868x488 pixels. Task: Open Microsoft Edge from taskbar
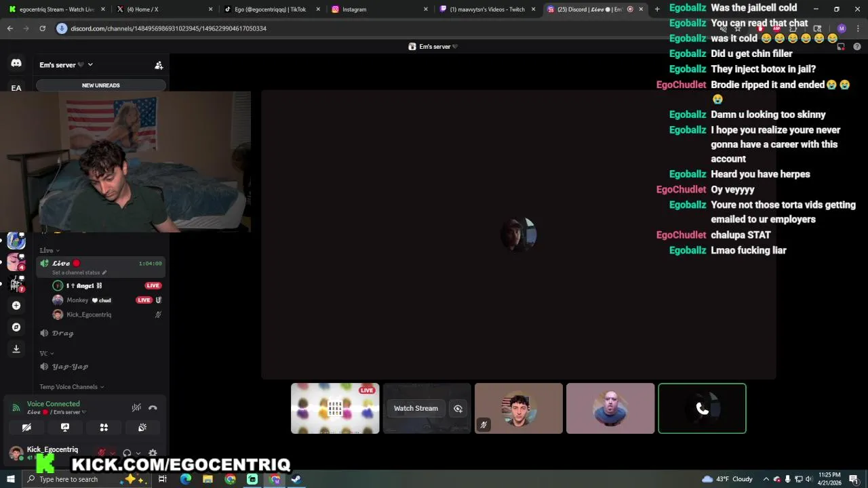186,479
